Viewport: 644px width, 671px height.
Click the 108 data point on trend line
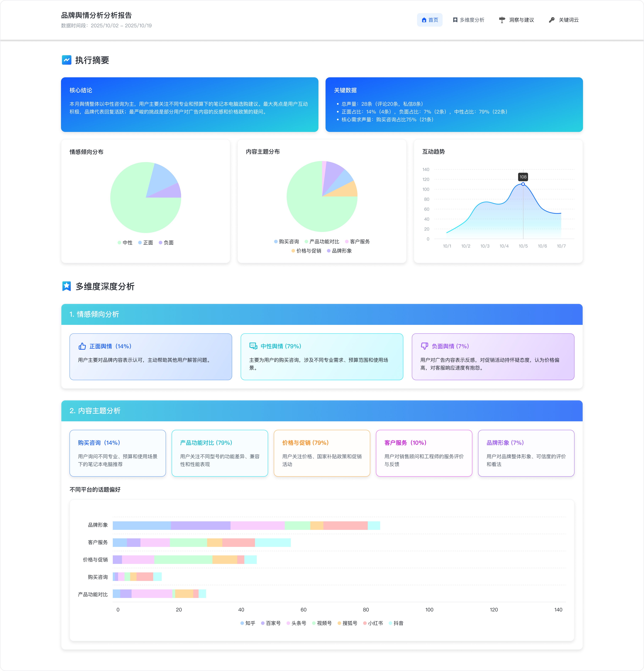coord(523,184)
